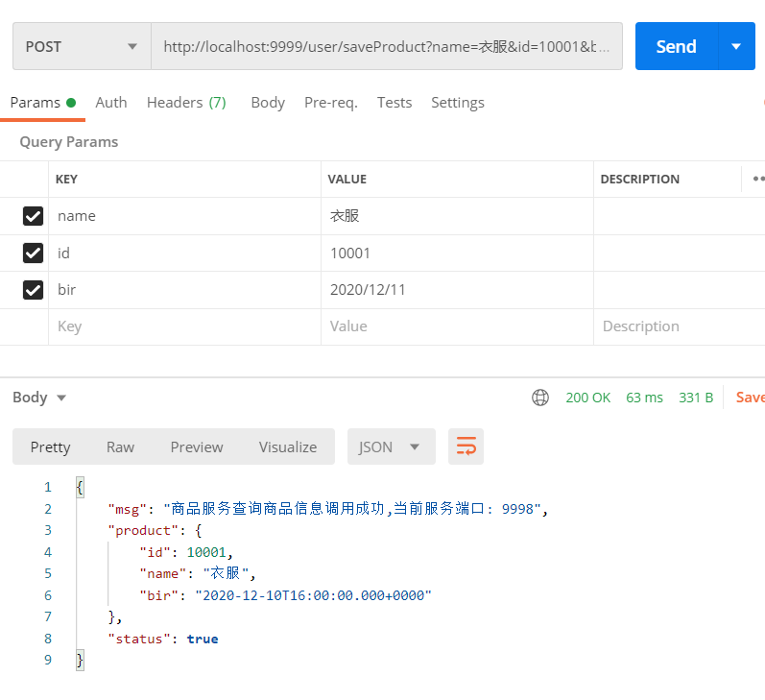Click the name key cell
765x700 pixels.
[184, 216]
